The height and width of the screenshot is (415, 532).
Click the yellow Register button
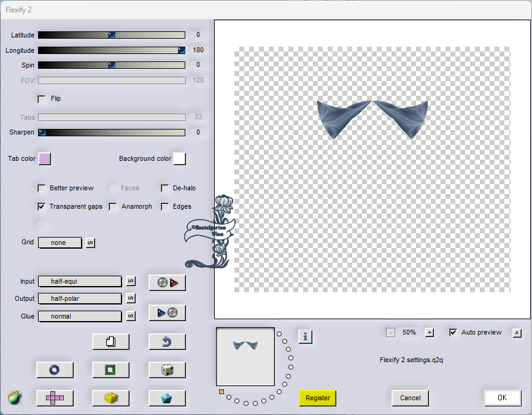(318, 398)
